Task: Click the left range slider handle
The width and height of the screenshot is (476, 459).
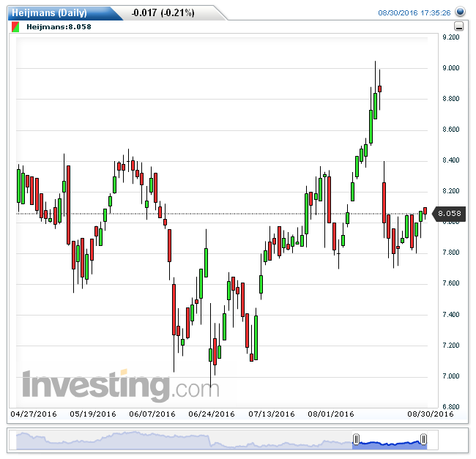Action: coord(357,439)
